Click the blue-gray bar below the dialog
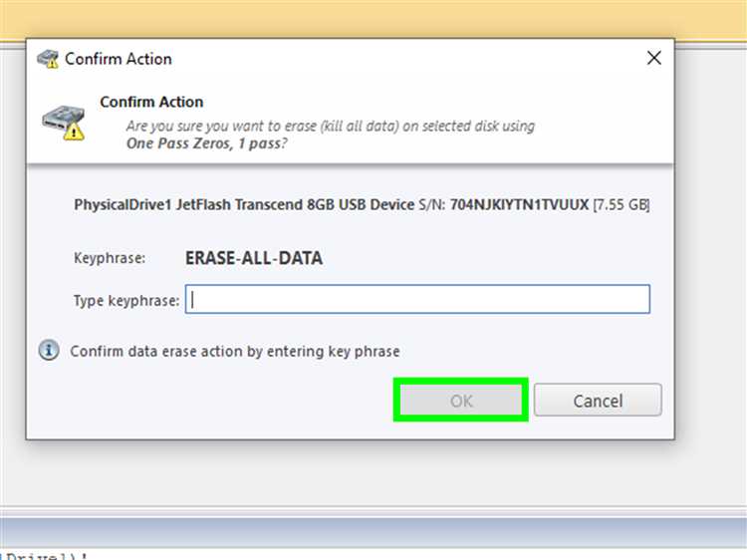 click(373, 531)
